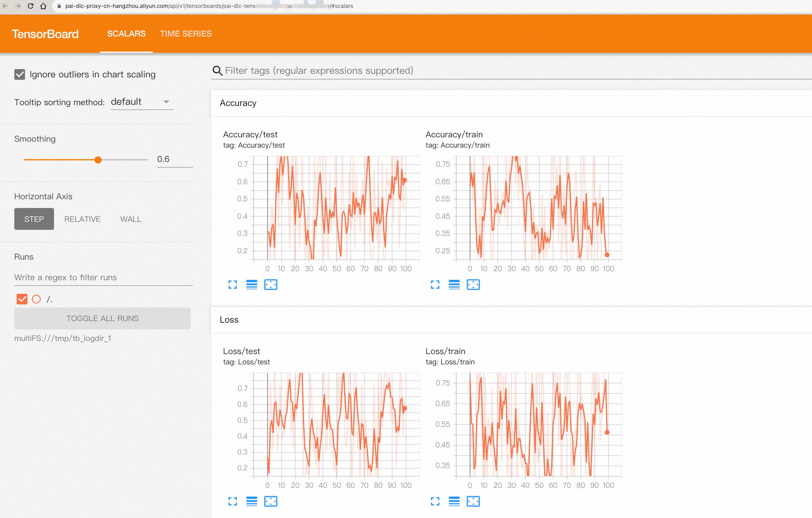
Task: Open the Tooltip sorting method dropdown
Action: 142,102
